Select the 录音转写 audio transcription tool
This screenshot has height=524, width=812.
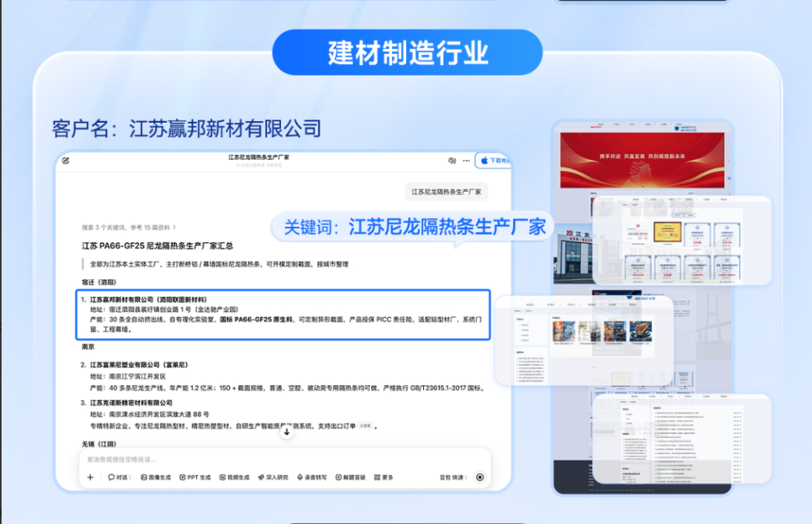(x=312, y=478)
